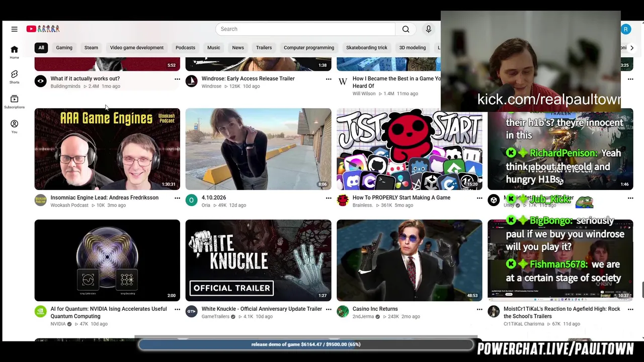Viewport: 644px width, 362px height.
Task: Open options for White Knuckle trailer
Action: (x=329, y=309)
